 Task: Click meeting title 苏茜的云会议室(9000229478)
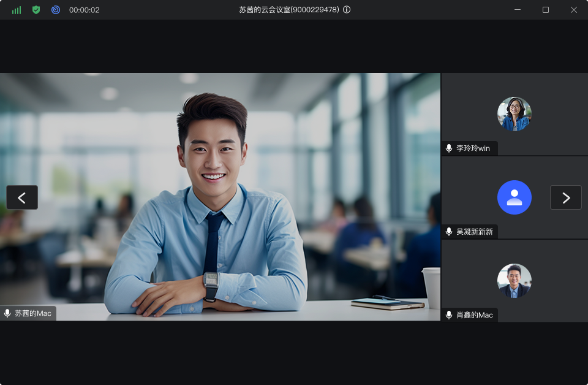click(289, 10)
